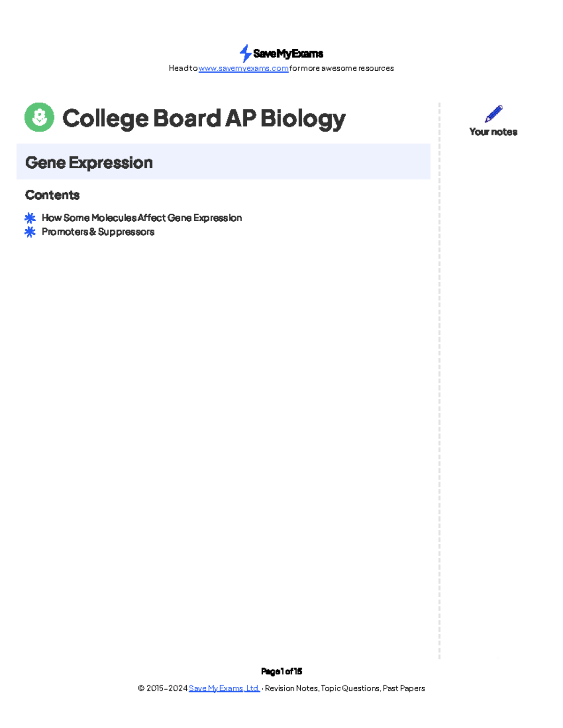
Task: Click the © 2015-2024 copyright text
Action: (x=162, y=688)
